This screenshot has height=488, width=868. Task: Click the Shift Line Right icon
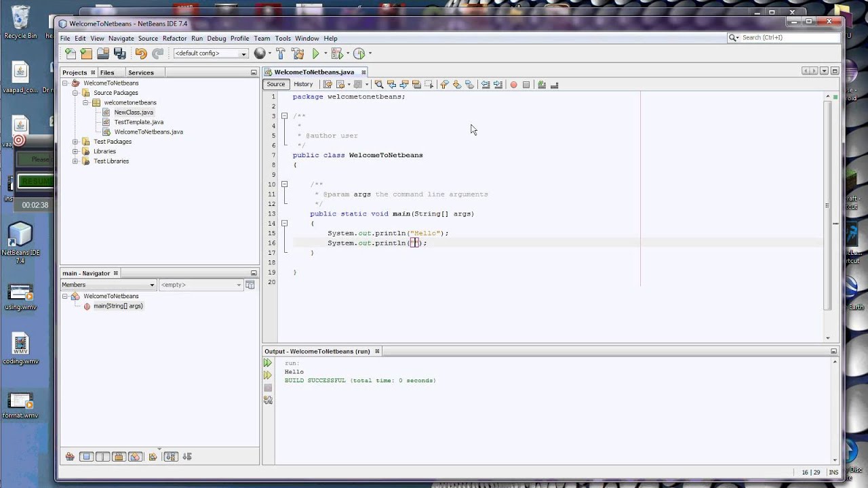pos(498,85)
